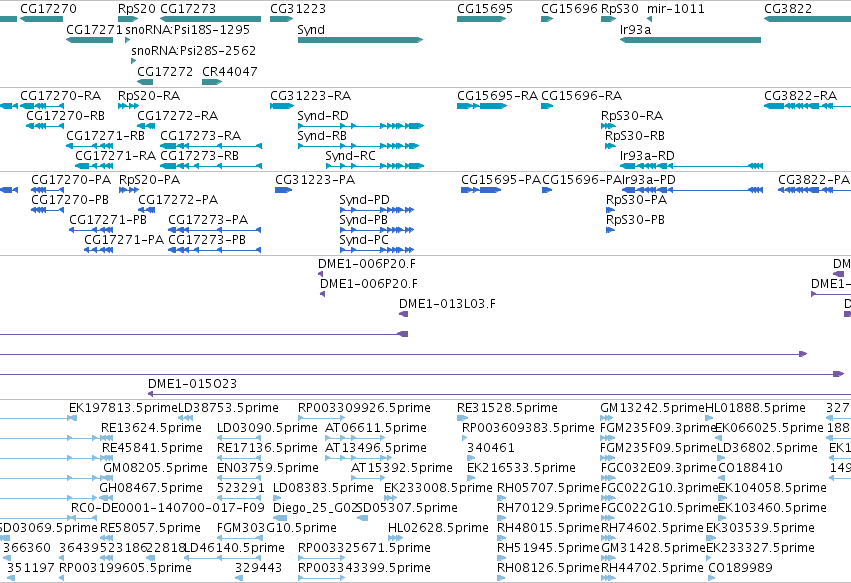Viewport: 851px width, 583px height.
Task: Select transcript CG17270-RA
Action: 61,96
